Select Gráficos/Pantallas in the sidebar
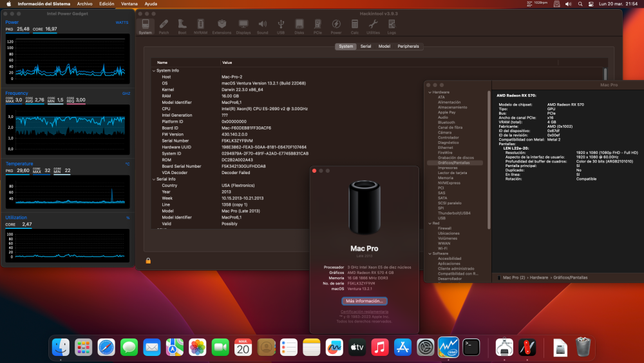The width and height of the screenshot is (644, 363). point(455,162)
